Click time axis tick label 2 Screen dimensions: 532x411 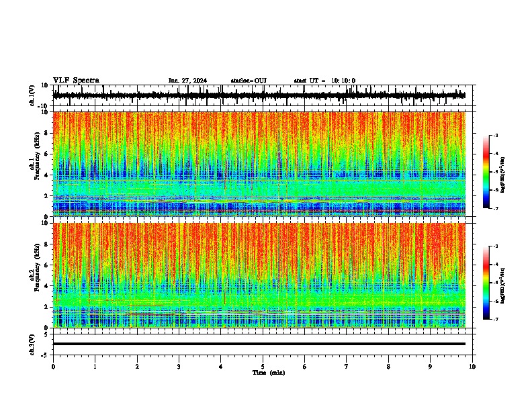137,367
